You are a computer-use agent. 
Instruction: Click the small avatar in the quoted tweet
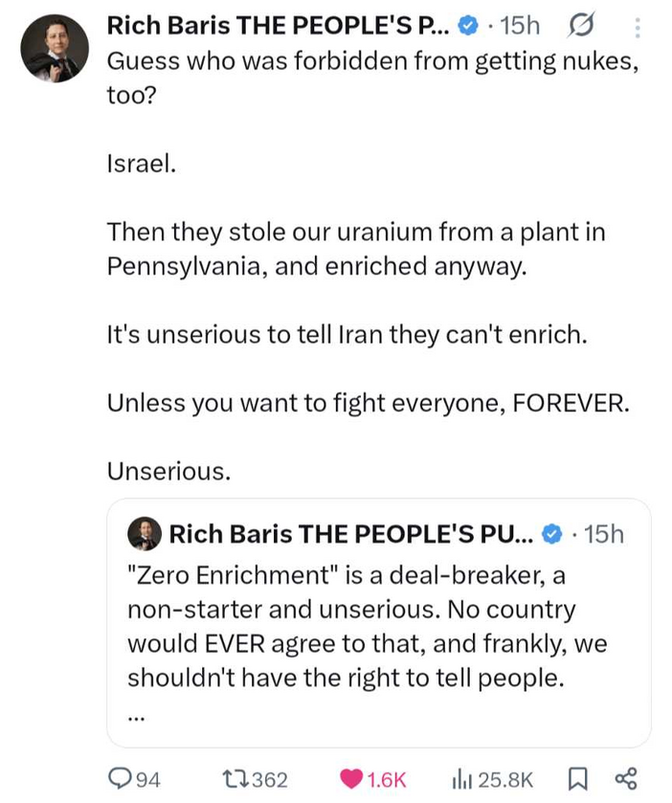tap(145, 534)
